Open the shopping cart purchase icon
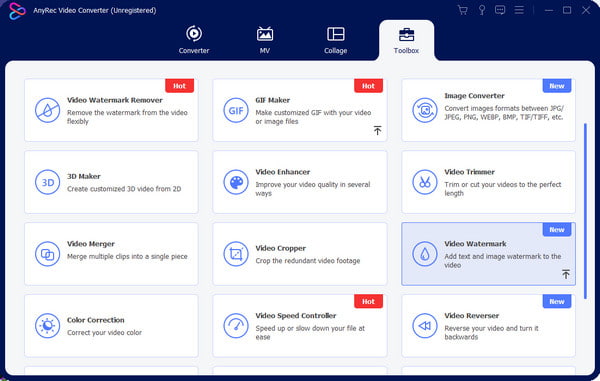 (x=463, y=10)
